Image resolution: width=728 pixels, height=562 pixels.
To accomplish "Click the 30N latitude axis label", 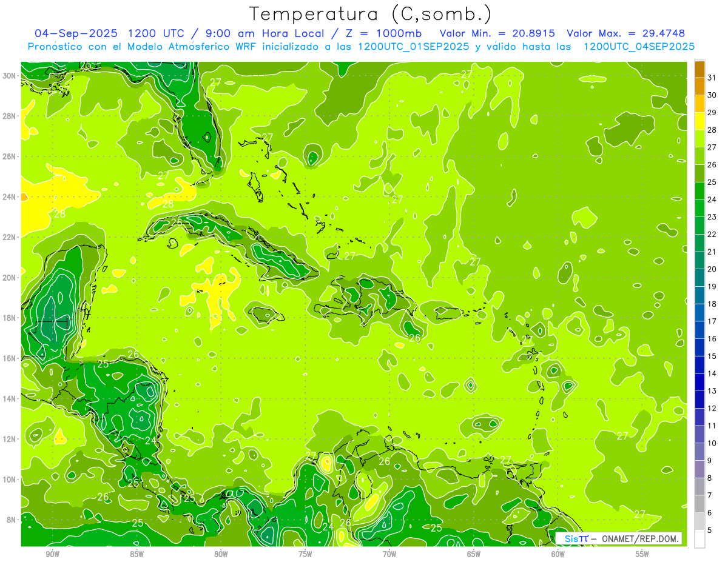I will [10, 76].
